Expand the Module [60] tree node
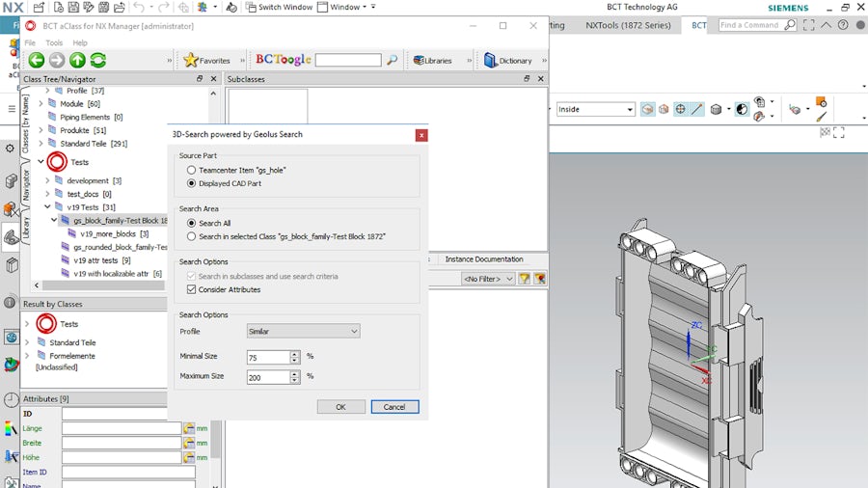868x488 pixels. tap(41, 103)
